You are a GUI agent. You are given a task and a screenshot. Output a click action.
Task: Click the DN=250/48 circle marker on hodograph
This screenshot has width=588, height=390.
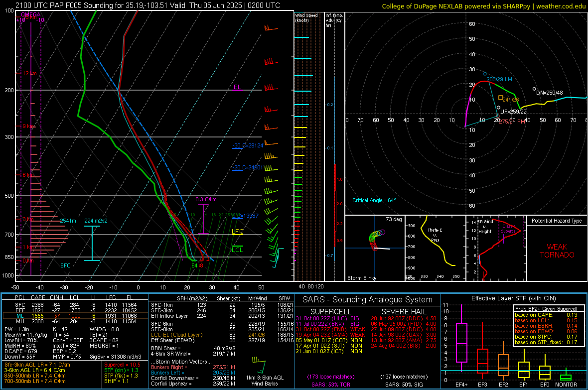click(x=534, y=89)
